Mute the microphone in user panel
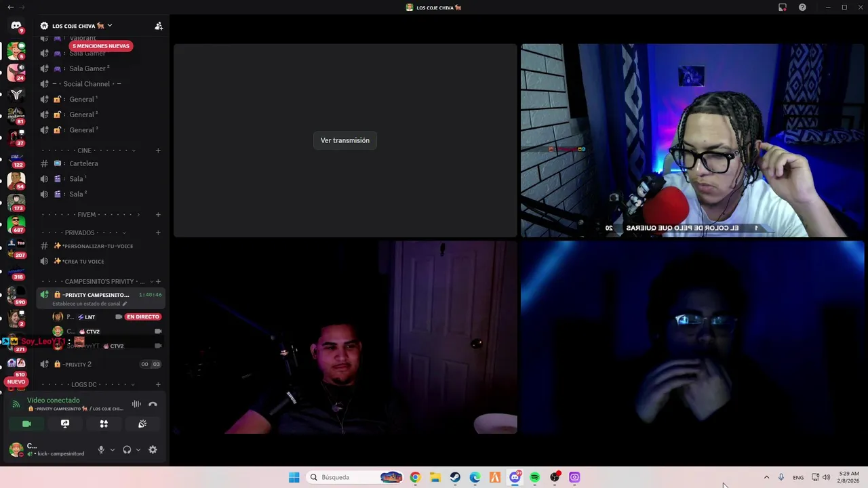The height and width of the screenshot is (488, 868). coord(101,449)
